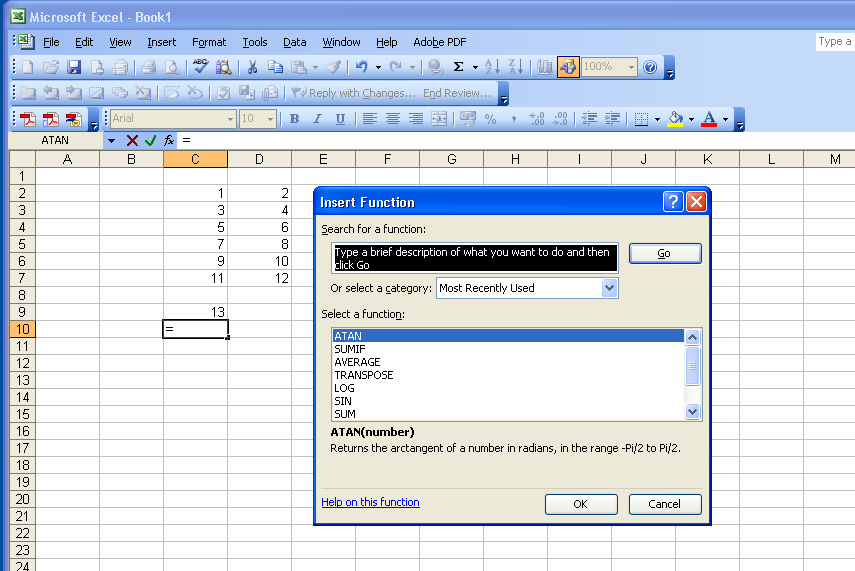Confirm formula entry with the green checkmark
This screenshot has width=855, height=571.
click(x=150, y=140)
